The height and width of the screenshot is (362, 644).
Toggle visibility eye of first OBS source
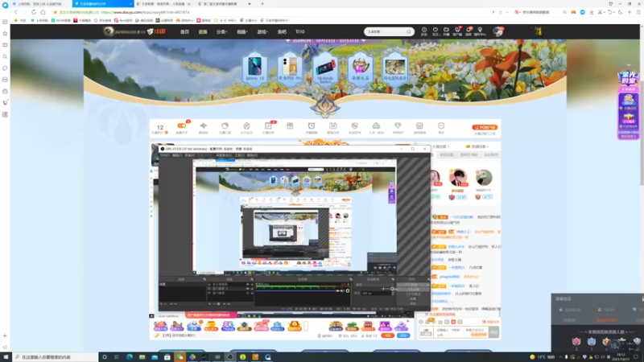pyautogui.click(x=248, y=284)
